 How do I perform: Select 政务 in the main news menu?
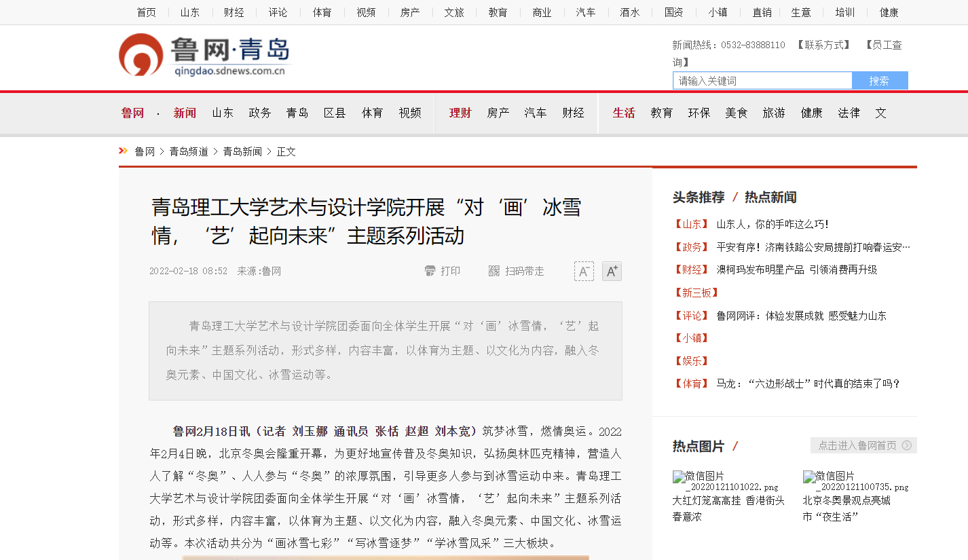[260, 113]
